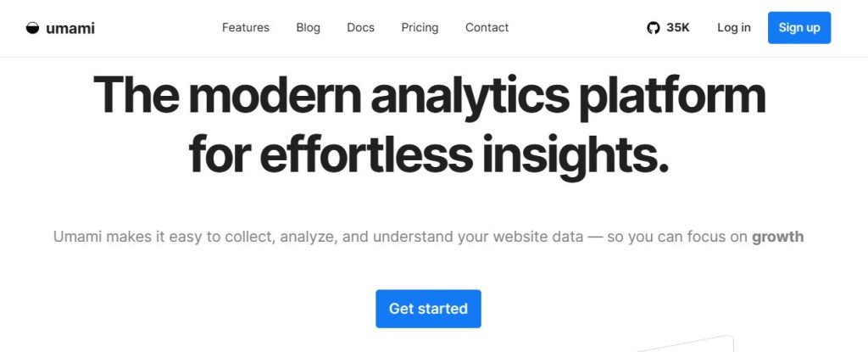This screenshot has height=352, width=868.
Task: Select Contact in the top navigation
Action: point(487,28)
